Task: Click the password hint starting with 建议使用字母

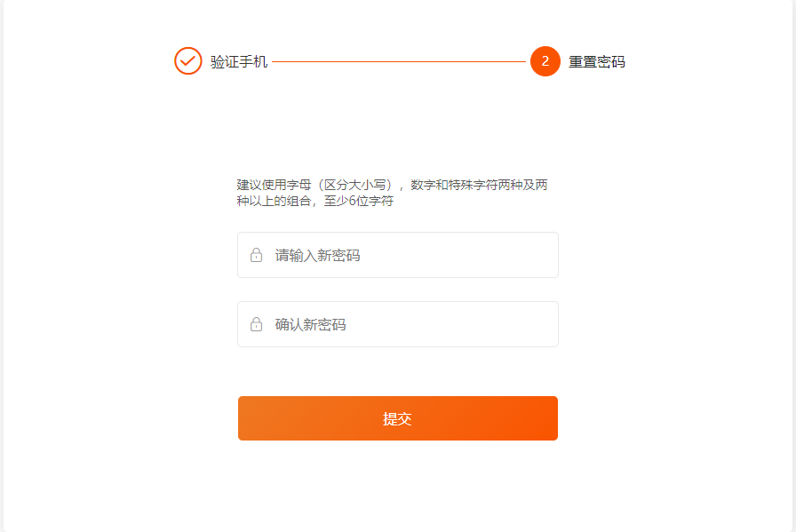Action: point(392,193)
